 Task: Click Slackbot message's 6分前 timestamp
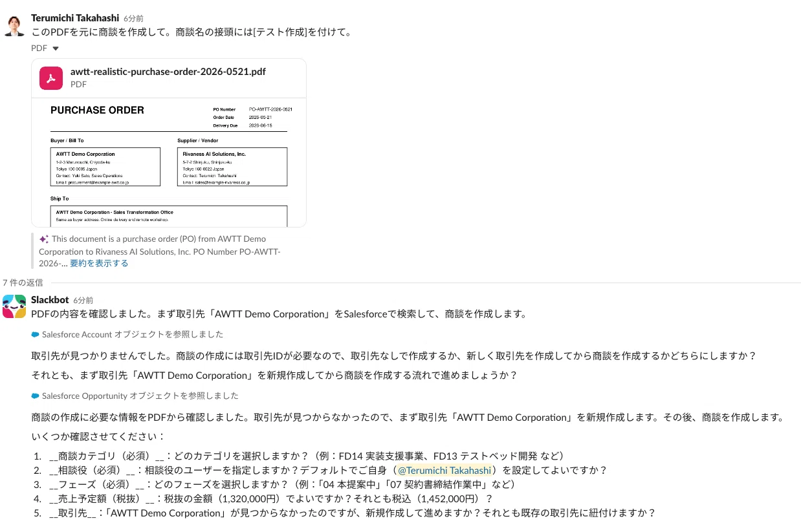coord(83,301)
